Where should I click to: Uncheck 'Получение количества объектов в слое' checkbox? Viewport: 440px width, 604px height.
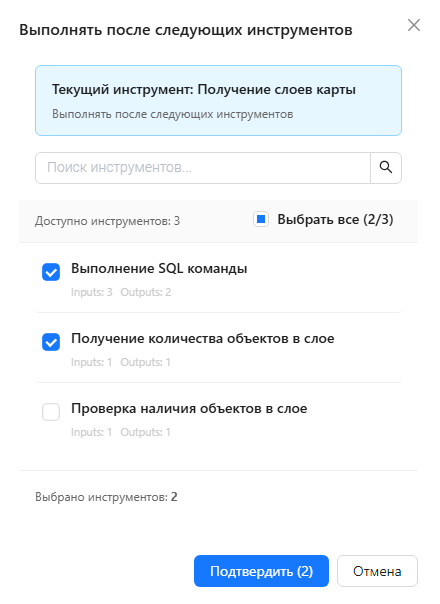click(x=51, y=342)
